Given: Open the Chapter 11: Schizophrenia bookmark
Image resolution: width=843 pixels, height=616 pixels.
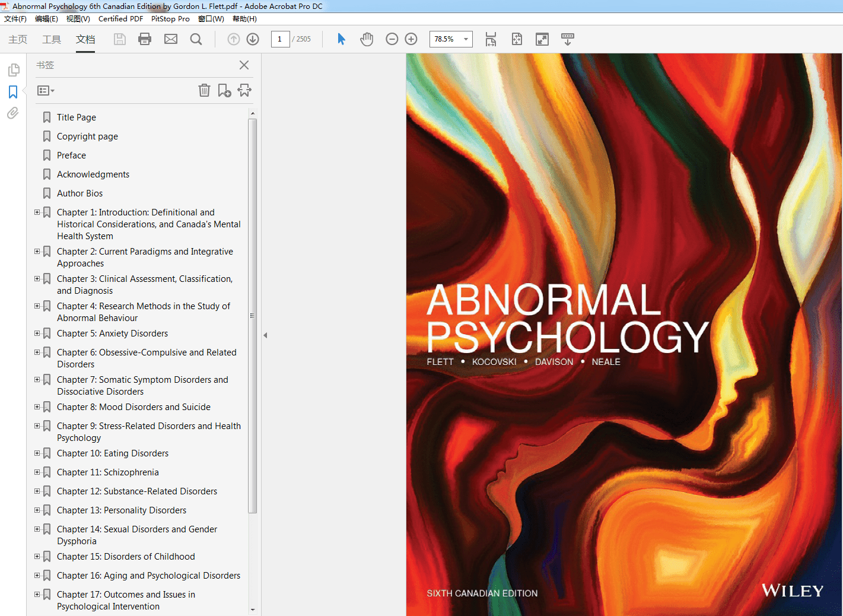Looking at the screenshot, I should [108, 472].
